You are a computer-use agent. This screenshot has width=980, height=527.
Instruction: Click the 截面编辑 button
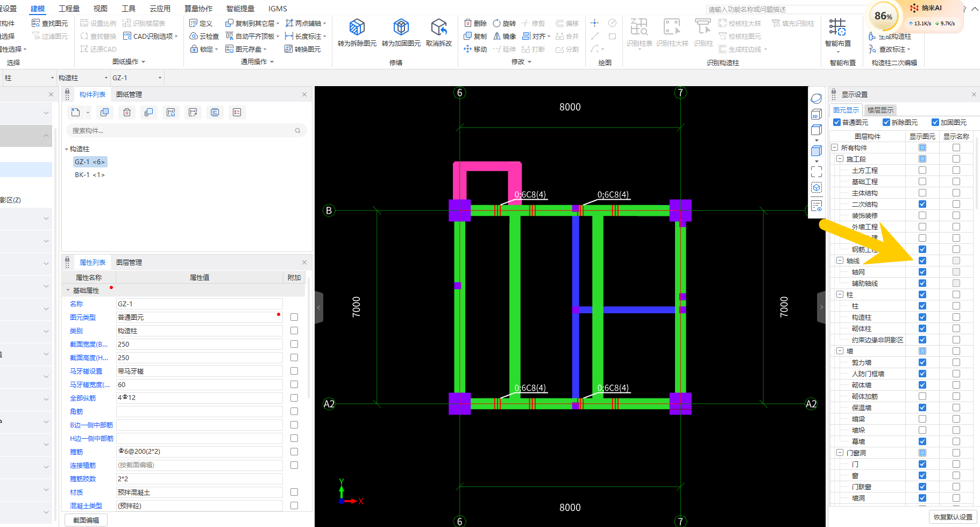(x=86, y=520)
